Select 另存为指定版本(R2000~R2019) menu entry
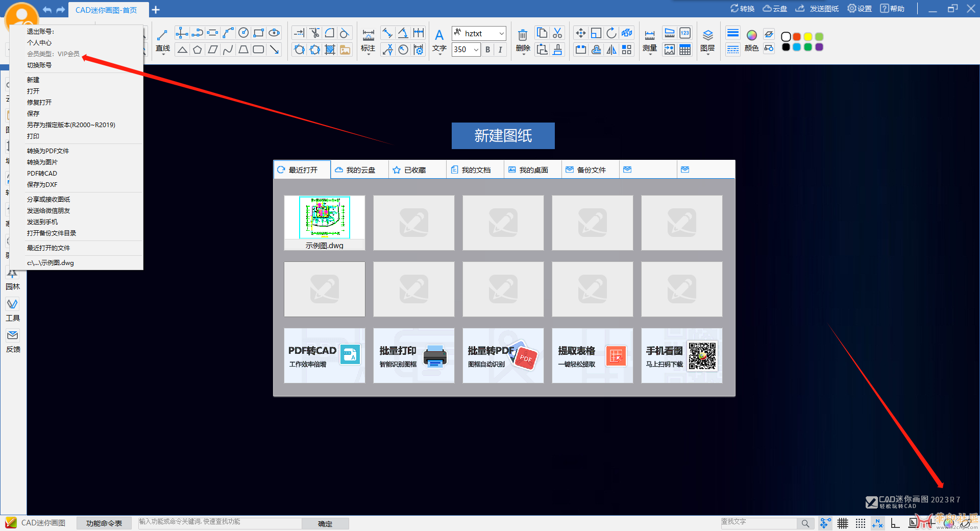 pyautogui.click(x=71, y=125)
